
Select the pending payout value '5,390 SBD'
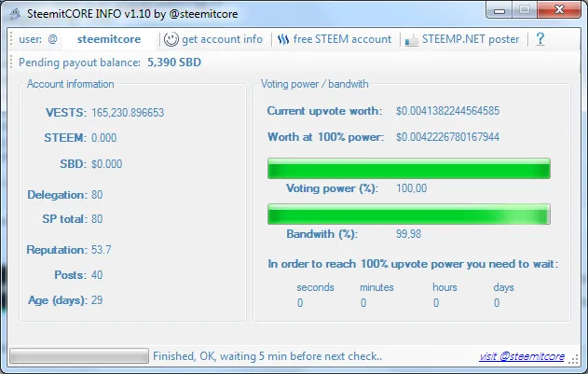(174, 62)
